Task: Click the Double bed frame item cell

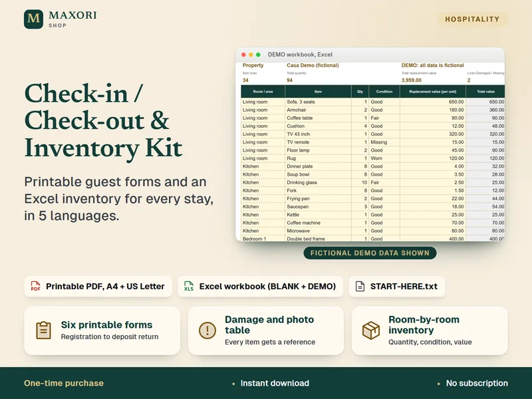Action: [318, 239]
